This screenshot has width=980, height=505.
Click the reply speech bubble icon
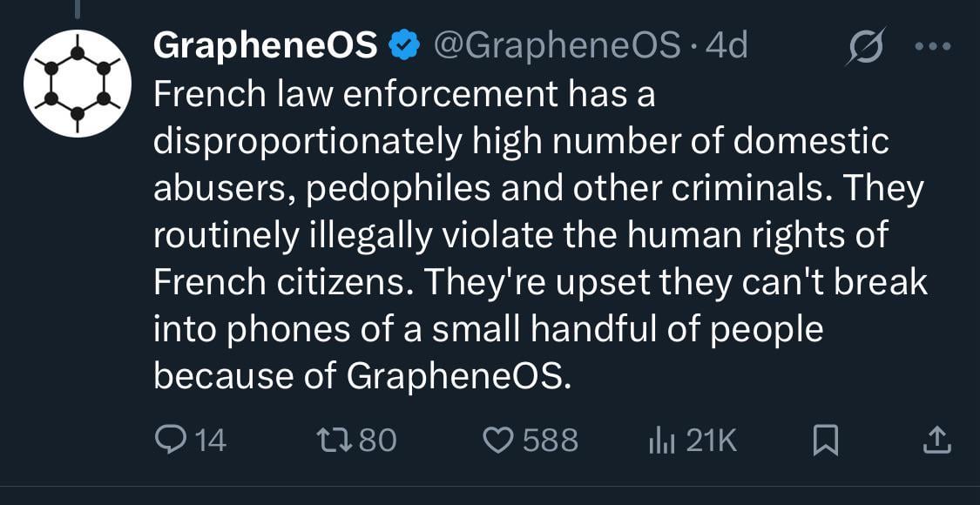(168, 441)
